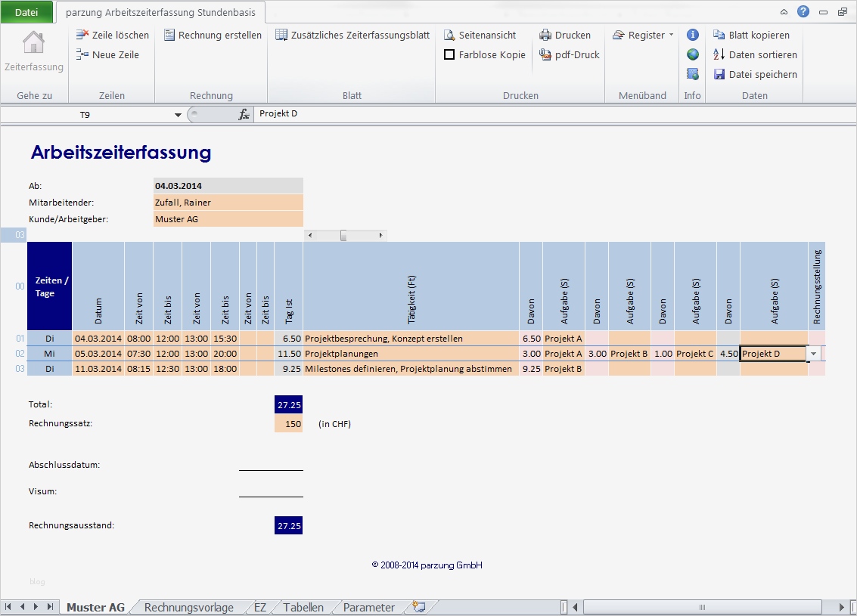The height and width of the screenshot is (616, 857).
Task: Select the 08:15 Zeit von cell
Action: [139, 369]
